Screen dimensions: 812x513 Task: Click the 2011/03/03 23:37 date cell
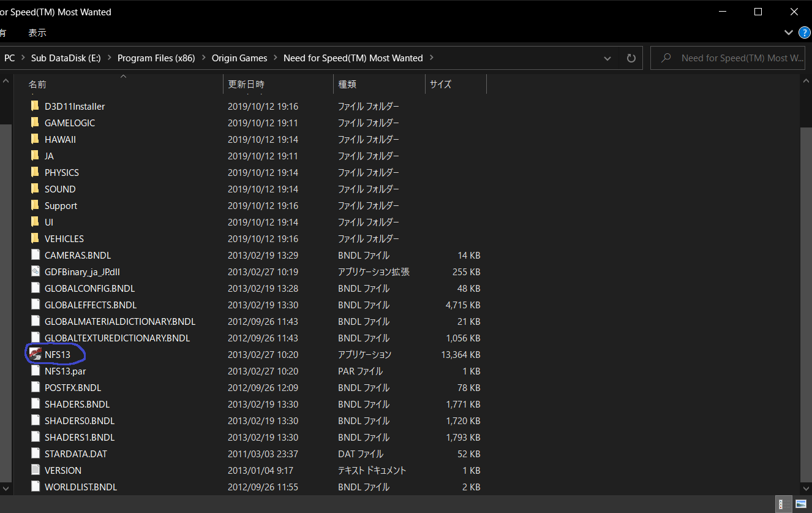point(263,454)
